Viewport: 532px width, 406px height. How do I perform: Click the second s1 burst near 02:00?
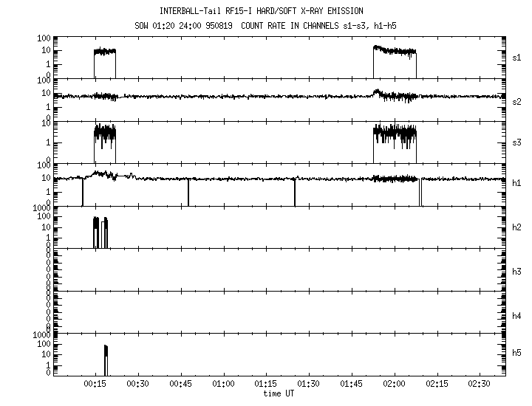(395, 53)
